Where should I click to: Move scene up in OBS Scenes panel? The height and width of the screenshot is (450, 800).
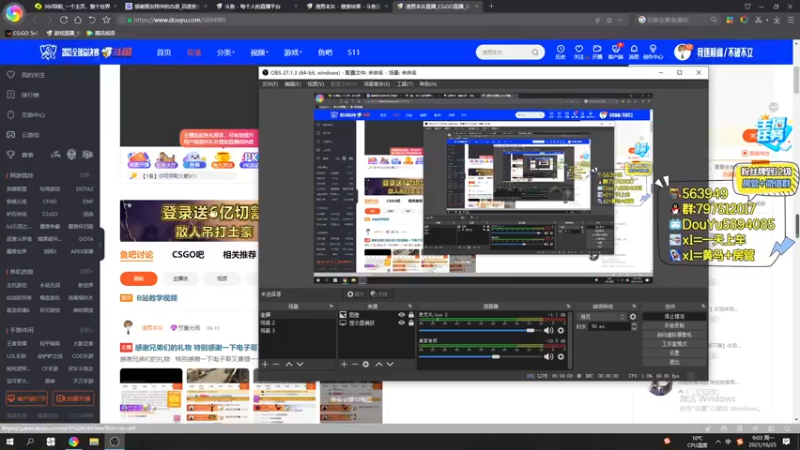click(x=289, y=364)
